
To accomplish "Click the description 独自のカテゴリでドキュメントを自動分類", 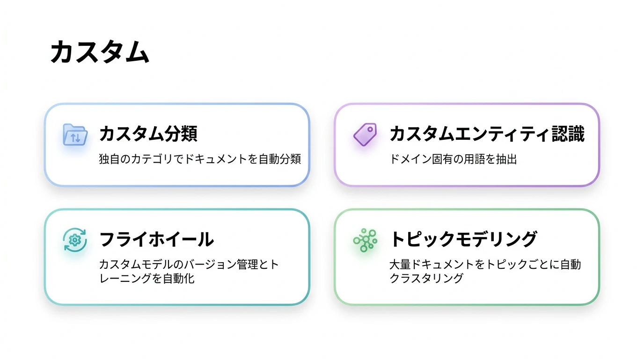I will (200, 159).
